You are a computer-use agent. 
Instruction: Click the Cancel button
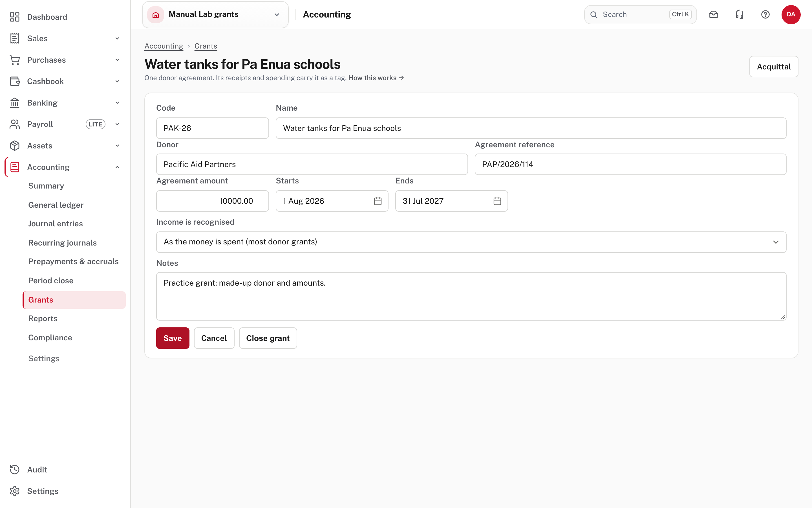click(x=214, y=338)
